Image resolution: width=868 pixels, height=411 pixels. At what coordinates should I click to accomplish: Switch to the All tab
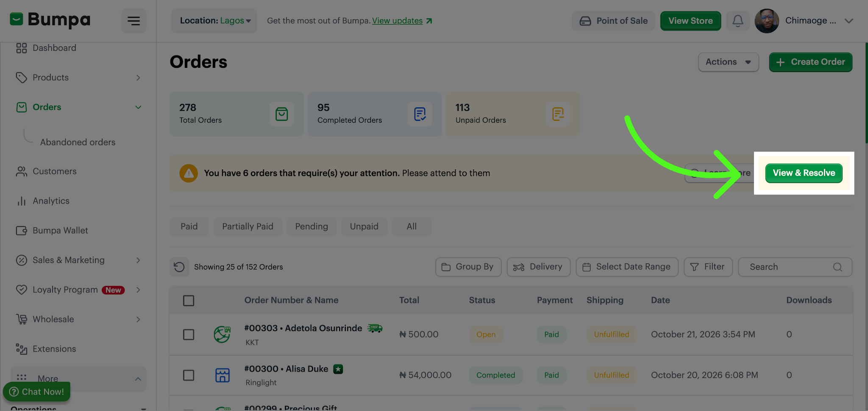click(412, 226)
